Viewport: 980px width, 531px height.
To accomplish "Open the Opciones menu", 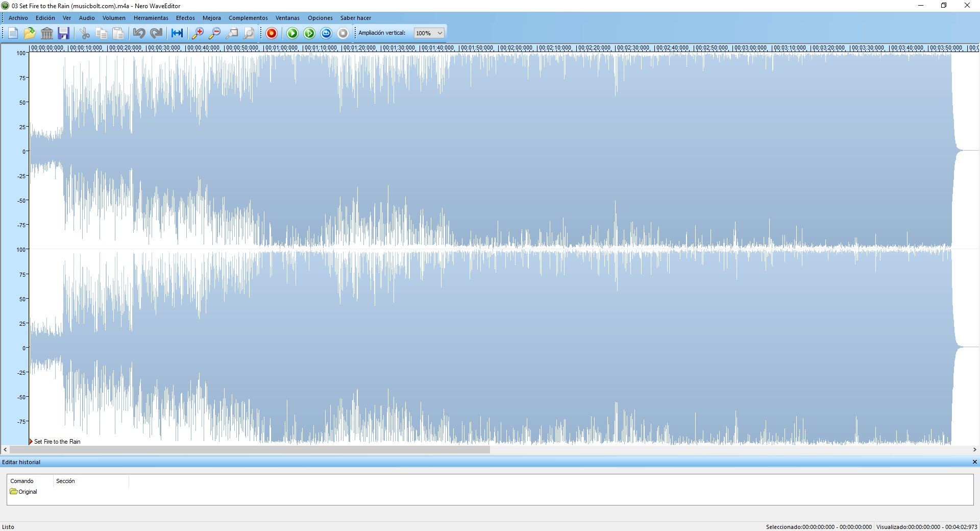I will (320, 18).
